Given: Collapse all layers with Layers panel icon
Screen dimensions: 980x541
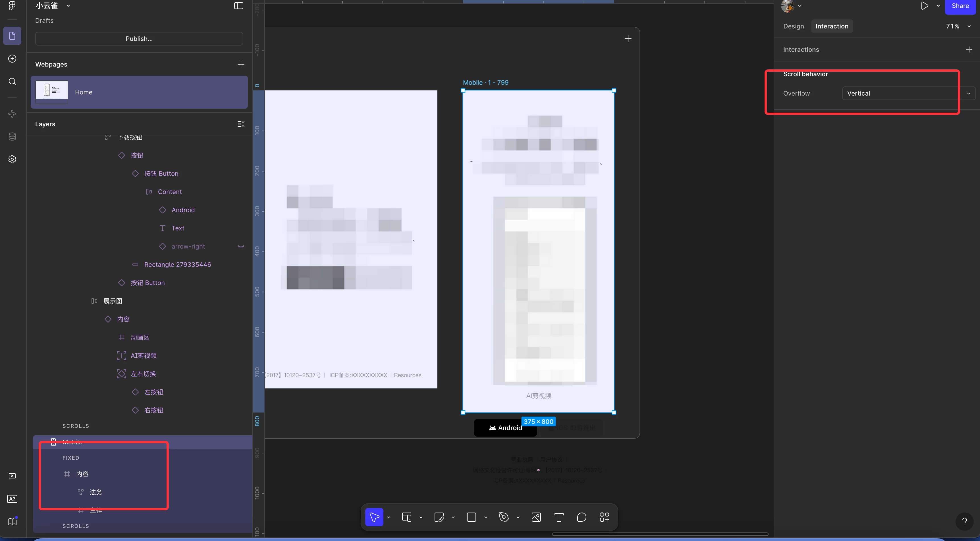Looking at the screenshot, I should (241, 124).
